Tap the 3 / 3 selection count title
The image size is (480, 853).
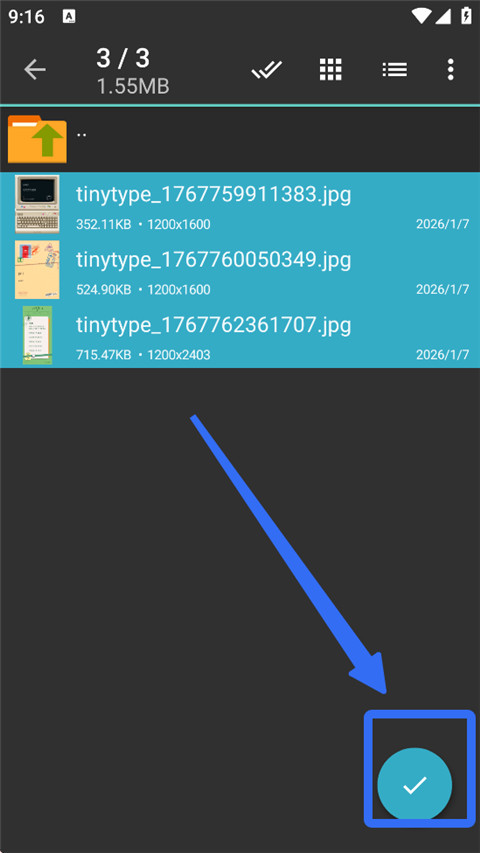pyautogui.click(x=123, y=58)
